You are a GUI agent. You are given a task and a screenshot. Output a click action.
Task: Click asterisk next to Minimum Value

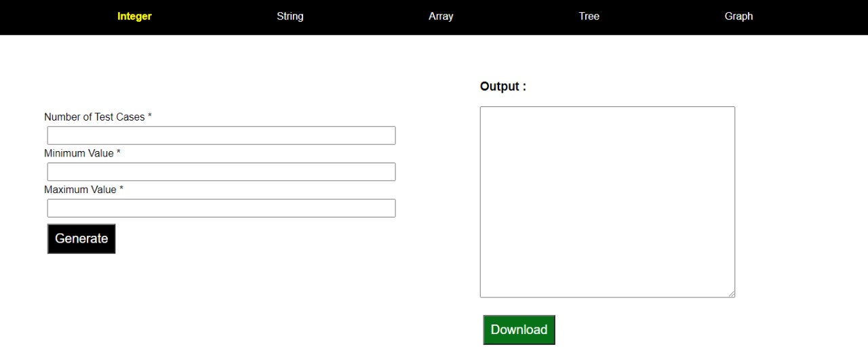(x=119, y=154)
